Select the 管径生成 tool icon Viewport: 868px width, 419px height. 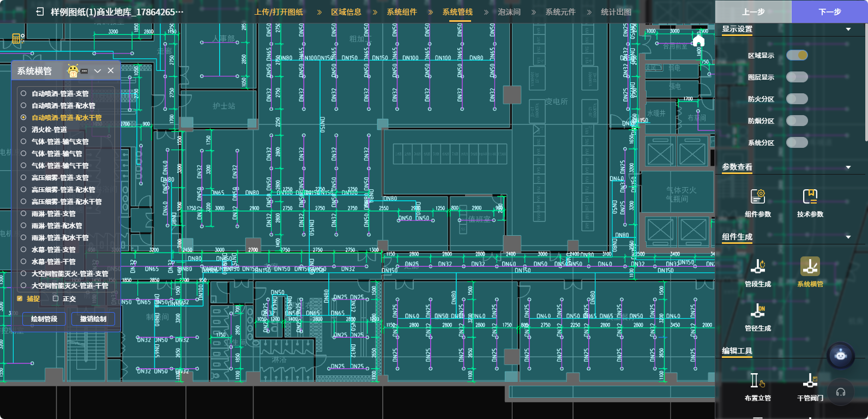click(x=758, y=311)
